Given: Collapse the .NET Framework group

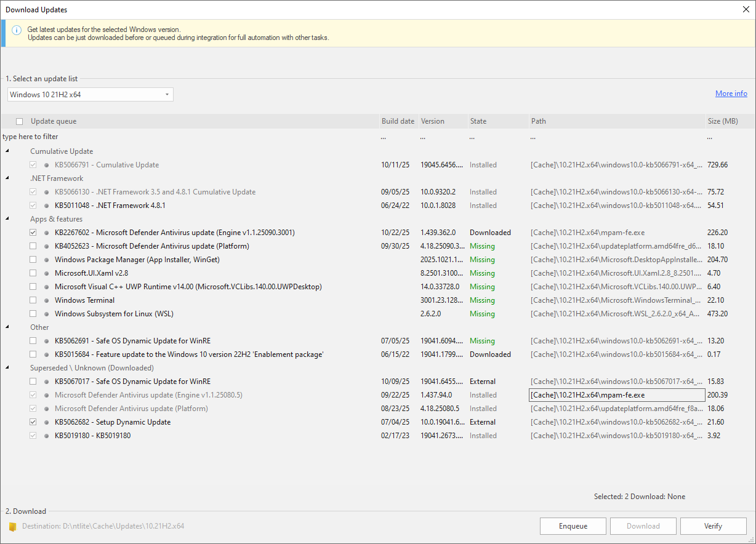Looking at the screenshot, I should [x=7, y=178].
